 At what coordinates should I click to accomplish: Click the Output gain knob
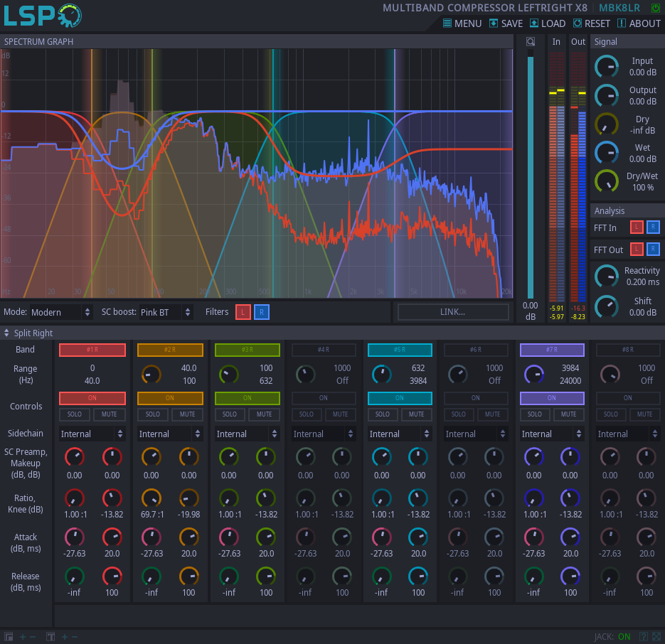coord(607,96)
